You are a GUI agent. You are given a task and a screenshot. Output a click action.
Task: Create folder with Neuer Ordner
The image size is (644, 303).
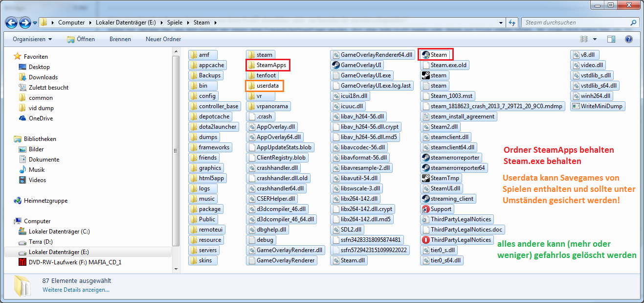[163, 39]
